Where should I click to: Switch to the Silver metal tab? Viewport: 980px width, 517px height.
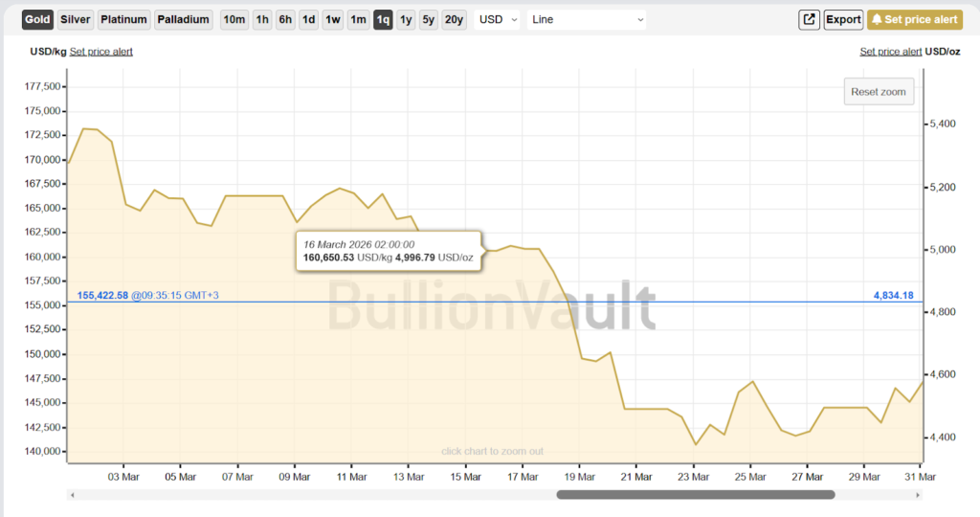(x=76, y=19)
